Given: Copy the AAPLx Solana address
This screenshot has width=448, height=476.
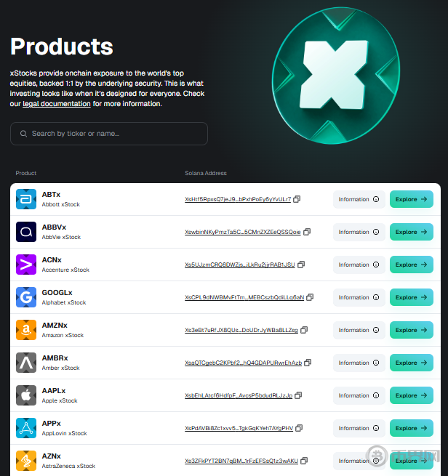Looking at the screenshot, I should (298, 395).
